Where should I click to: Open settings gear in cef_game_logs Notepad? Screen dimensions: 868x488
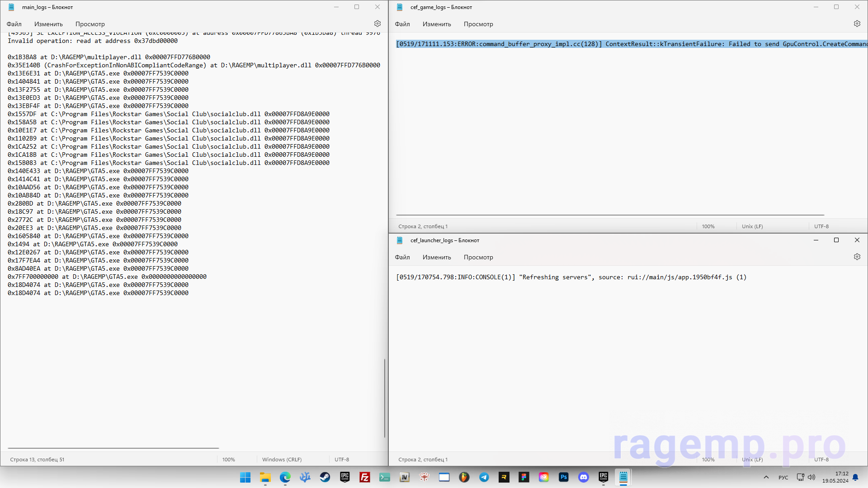point(857,24)
